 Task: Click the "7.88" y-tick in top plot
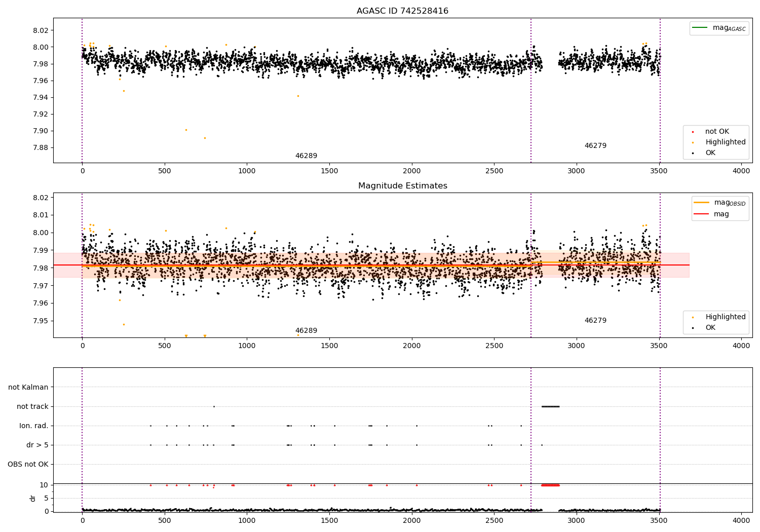click(41, 147)
